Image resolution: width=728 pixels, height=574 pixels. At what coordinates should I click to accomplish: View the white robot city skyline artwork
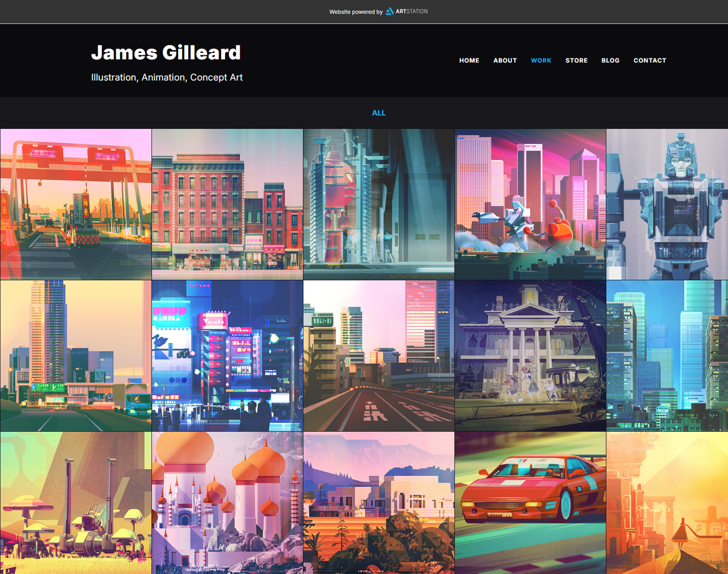point(530,204)
